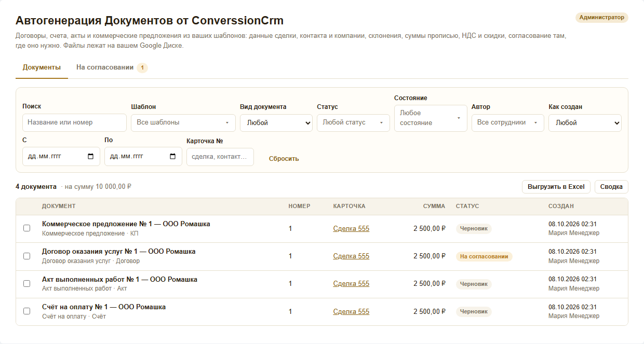
Task: Click the СТАТУС column header
Action: [x=467, y=206]
